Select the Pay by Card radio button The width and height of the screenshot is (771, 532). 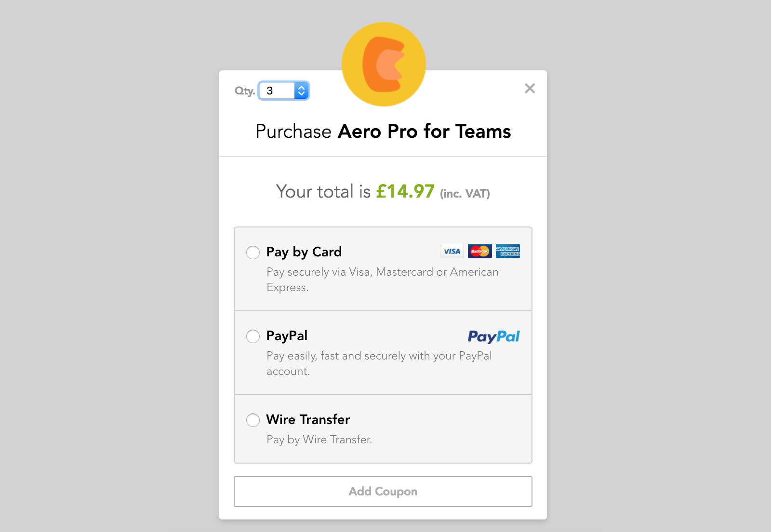pos(253,252)
